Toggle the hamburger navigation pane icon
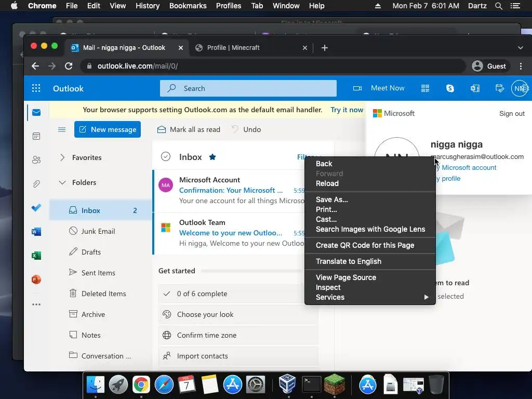 pos(62,129)
